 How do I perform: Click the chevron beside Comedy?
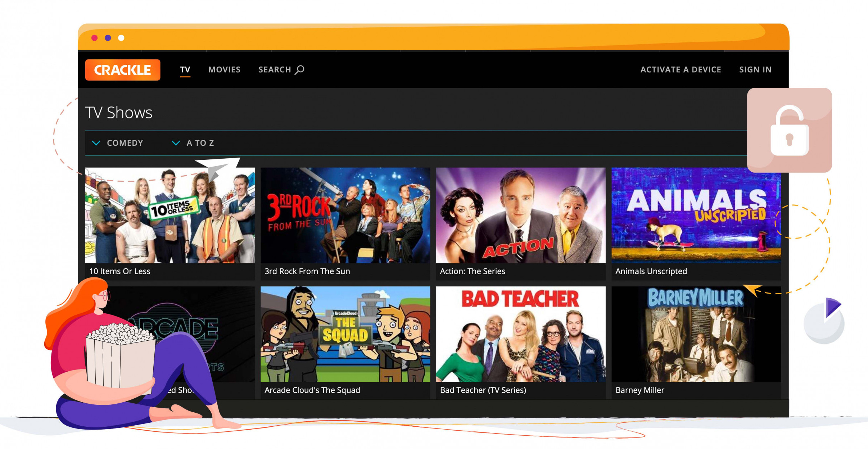tap(96, 143)
